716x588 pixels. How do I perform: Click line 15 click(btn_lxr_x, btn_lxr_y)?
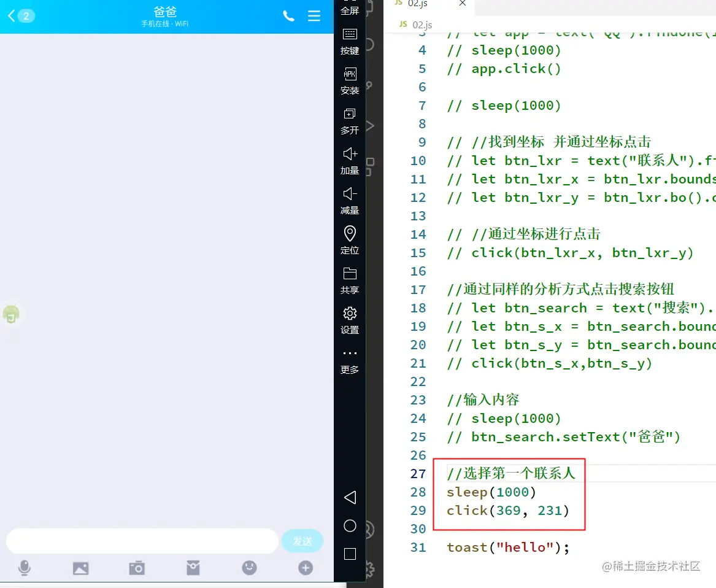click(x=571, y=253)
